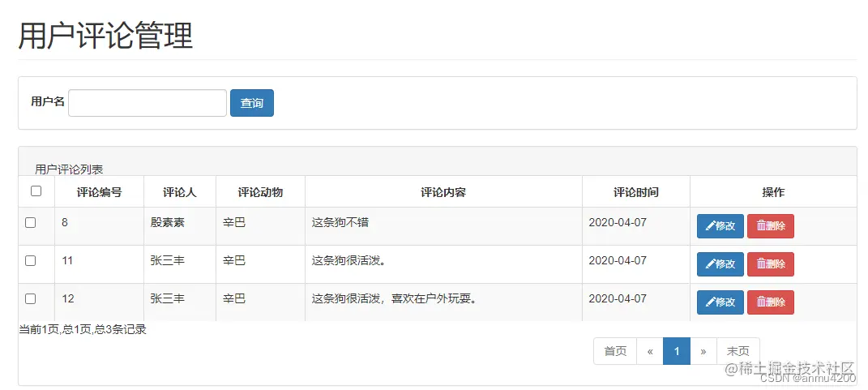
Task: Click 张三丰 in comment 12 row
Action: (x=168, y=298)
